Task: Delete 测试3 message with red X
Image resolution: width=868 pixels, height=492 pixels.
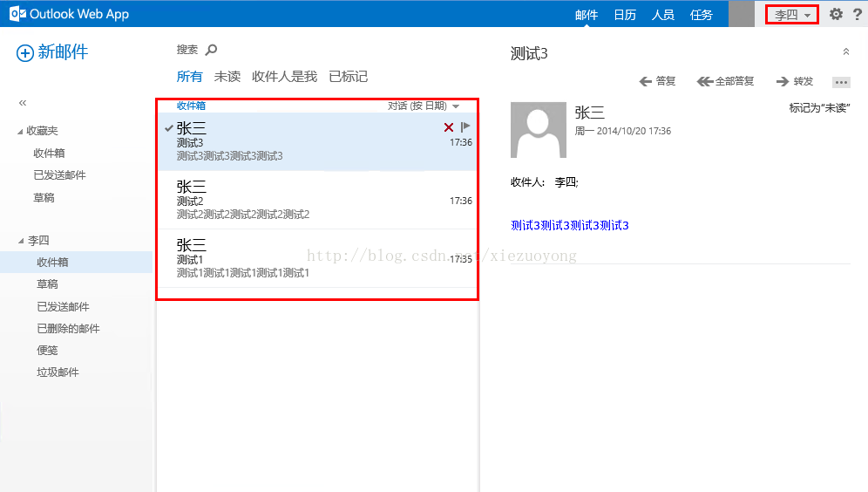Action: (x=449, y=127)
